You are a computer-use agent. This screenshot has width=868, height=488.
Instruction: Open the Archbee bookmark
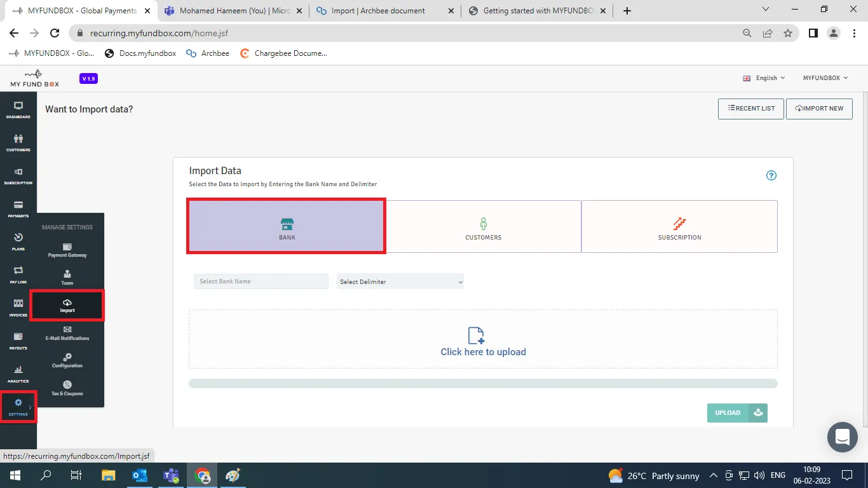point(208,53)
